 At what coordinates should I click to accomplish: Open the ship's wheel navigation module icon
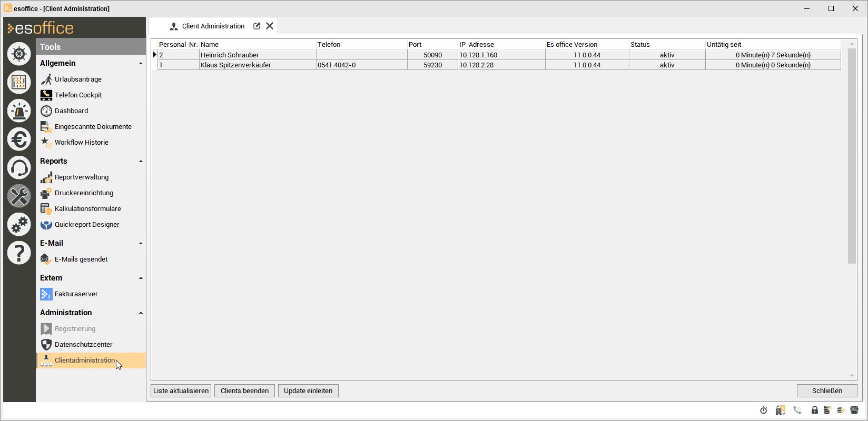pos(19,54)
